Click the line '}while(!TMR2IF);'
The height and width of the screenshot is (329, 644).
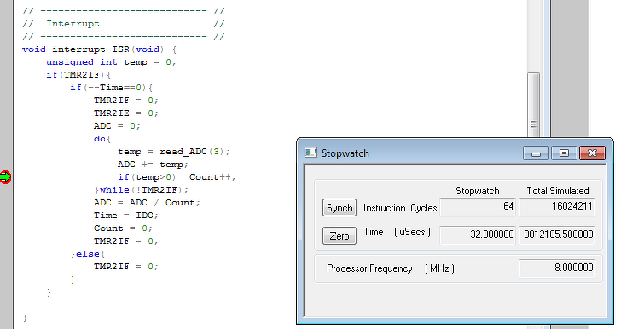pyautogui.click(x=142, y=190)
